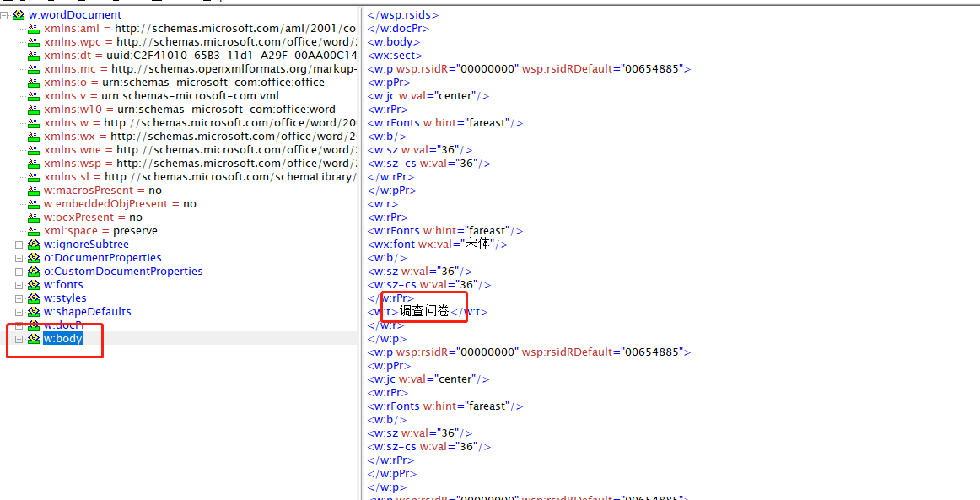980x500 pixels.
Task: Click the w:macrosPresent attribute icon
Action: coord(34,191)
